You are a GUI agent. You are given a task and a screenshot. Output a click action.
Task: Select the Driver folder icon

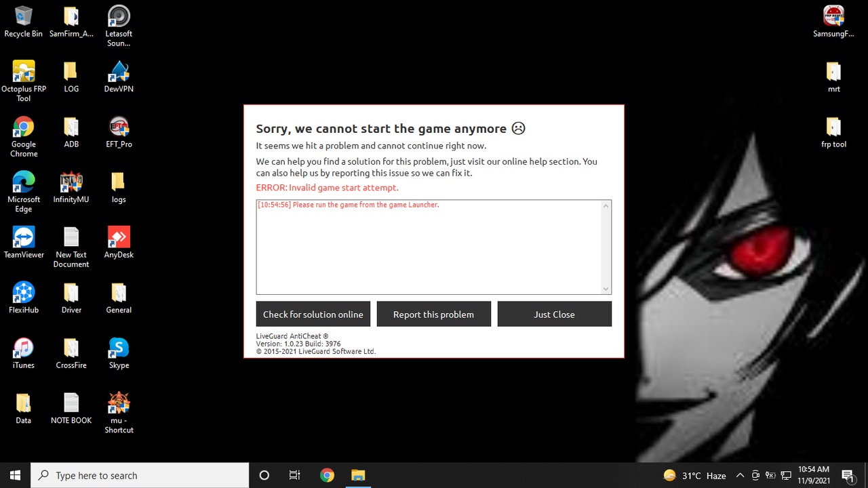(71, 297)
